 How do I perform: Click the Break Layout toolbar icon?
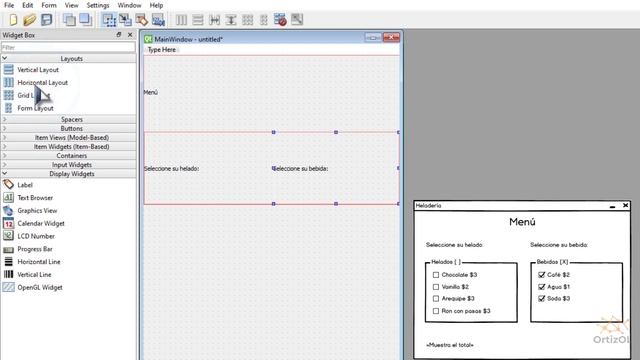coord(280,20)
